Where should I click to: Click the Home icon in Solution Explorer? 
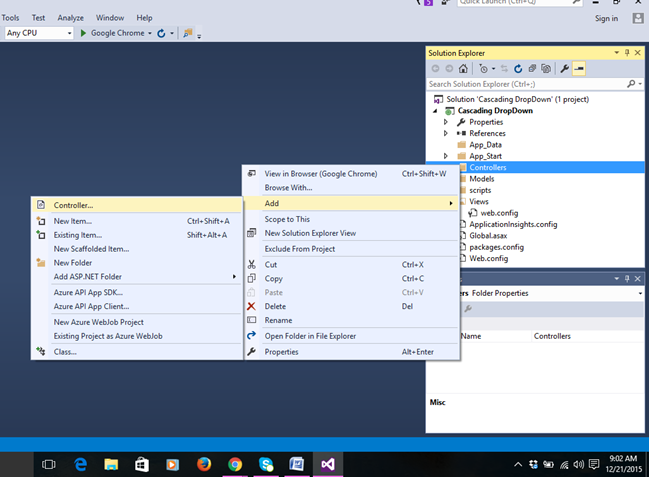[x=463, y=69]
